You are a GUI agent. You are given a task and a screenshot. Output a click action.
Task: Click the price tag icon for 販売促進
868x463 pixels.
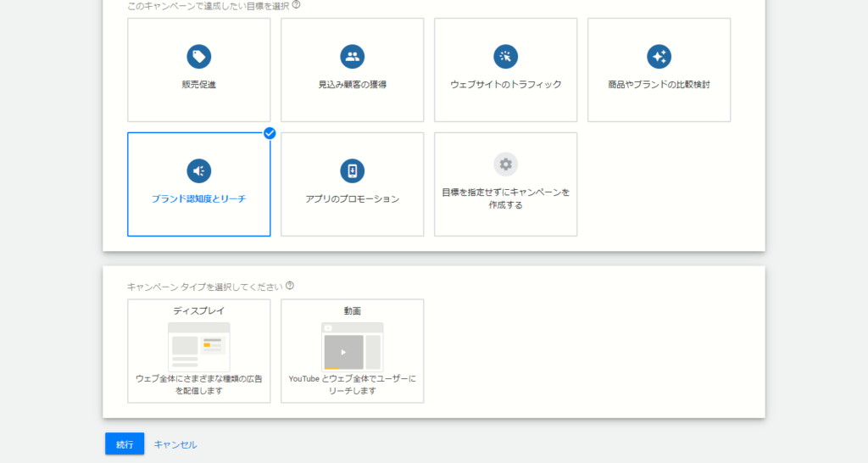click(198, 57)
